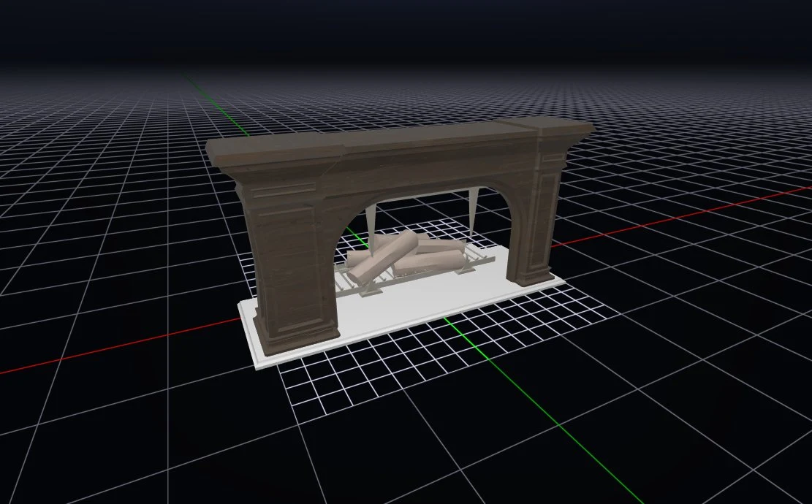Click the left pillar of the fireplace

(290, 269)
